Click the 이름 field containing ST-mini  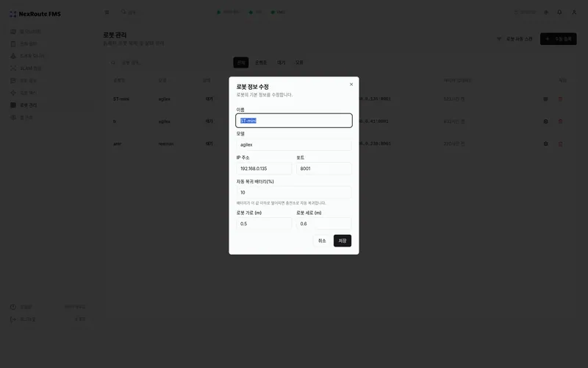click(293, 121)
